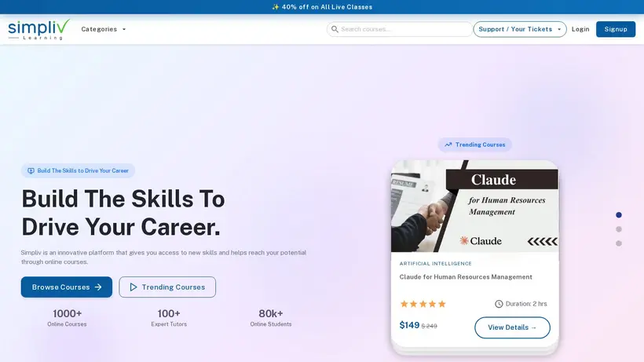
Task: Click the struck-through $249 price
Action: tap(429, 326)
